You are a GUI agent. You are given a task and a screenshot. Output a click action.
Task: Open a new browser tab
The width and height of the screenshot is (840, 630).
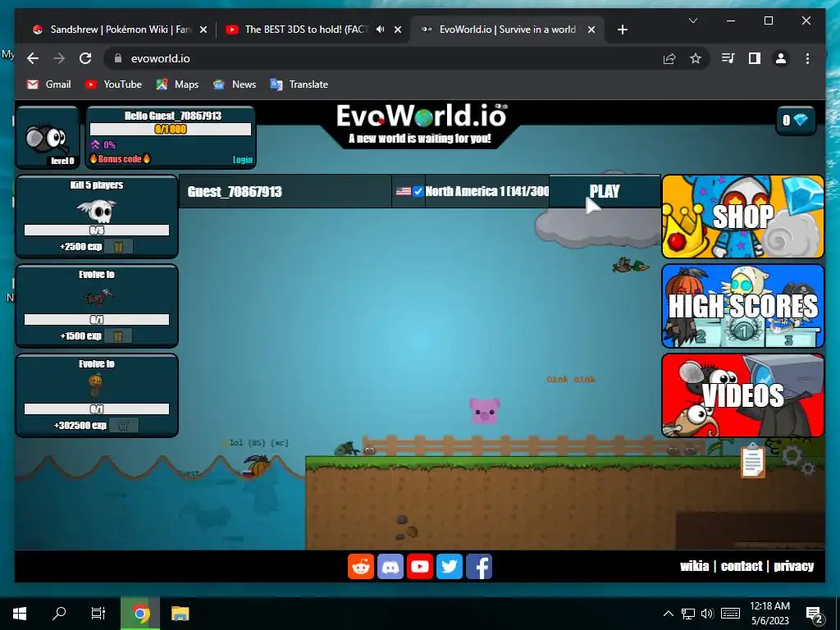(x=622, y=30)
